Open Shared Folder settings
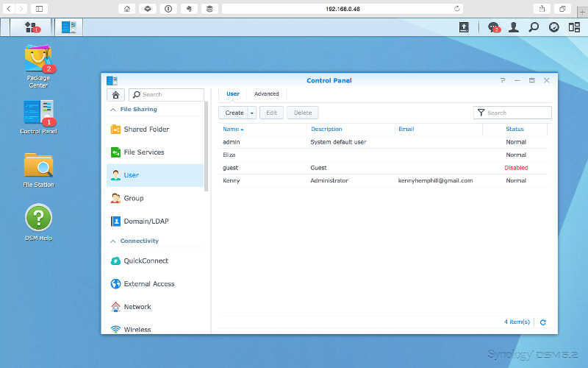The image size is (588, 368). tap(155, 130)
